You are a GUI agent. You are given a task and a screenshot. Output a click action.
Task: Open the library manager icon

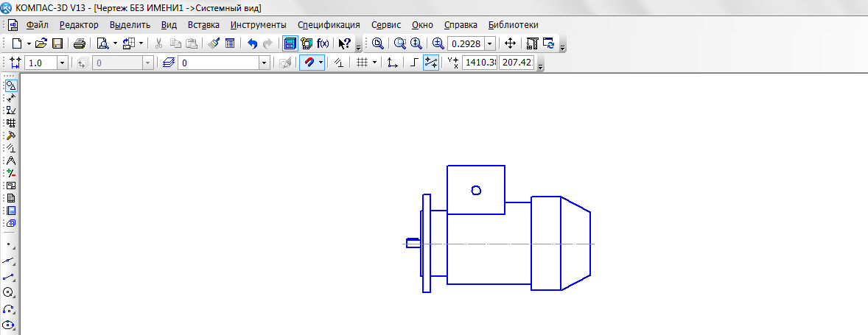coord(307,43)
